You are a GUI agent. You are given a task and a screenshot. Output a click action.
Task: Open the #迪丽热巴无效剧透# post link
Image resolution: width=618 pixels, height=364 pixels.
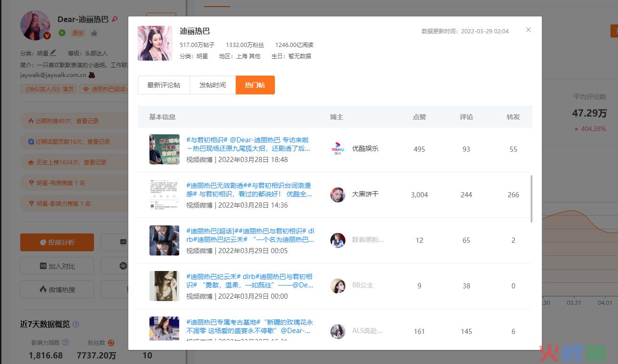[248, 190]
